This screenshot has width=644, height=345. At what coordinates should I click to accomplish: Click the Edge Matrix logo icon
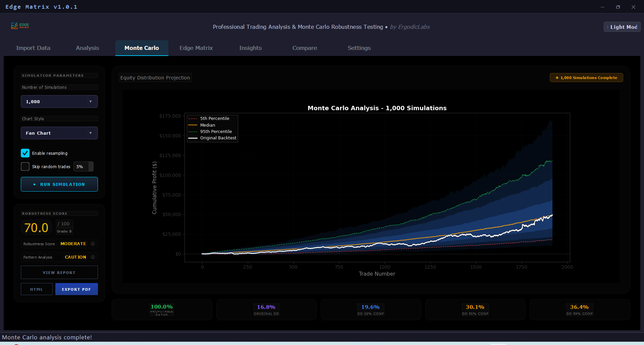coord(20,26)
